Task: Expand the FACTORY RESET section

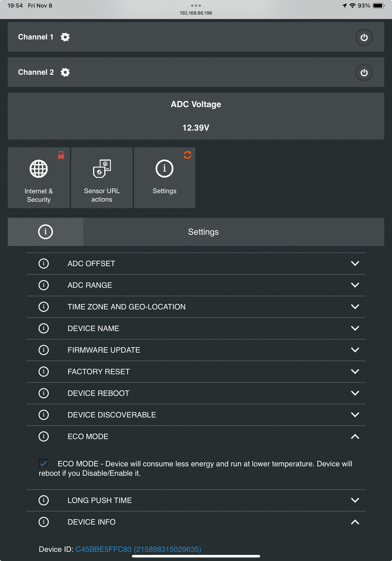Action: point(196,372)
